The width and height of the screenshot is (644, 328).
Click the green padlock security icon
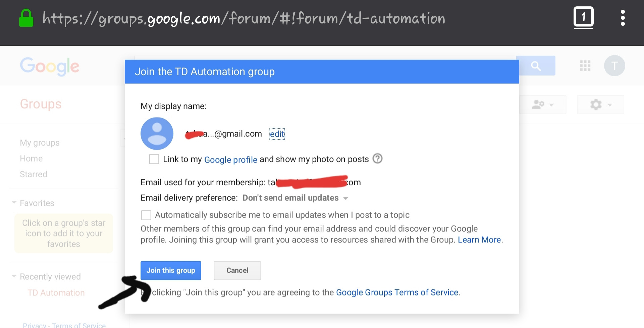(26, 18)
